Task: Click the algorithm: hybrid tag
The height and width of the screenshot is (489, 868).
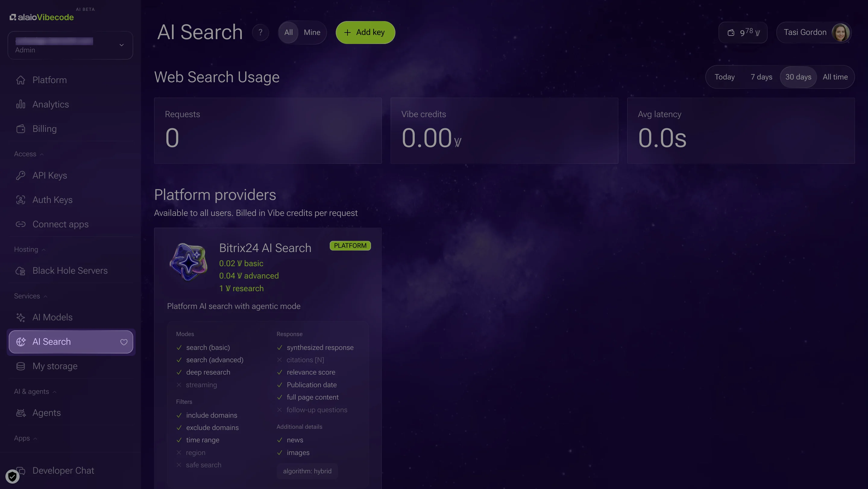Action: pos(307,471)
